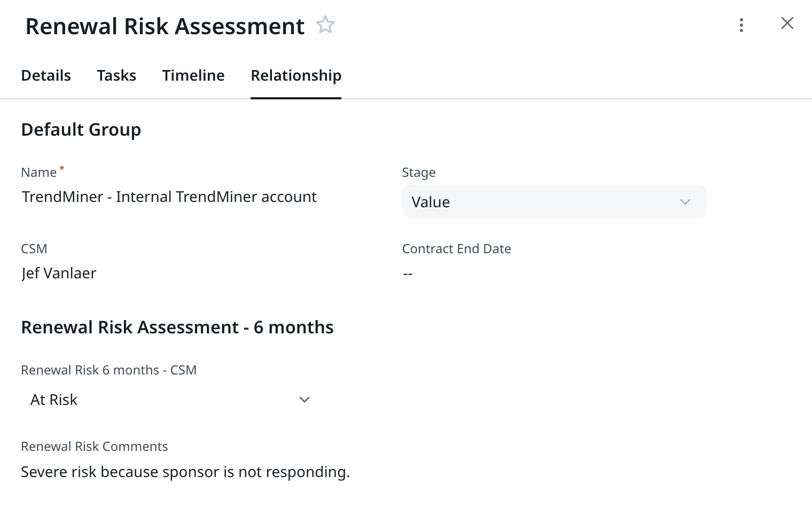Open the three-dot more options menu

[x=741, y=25]
